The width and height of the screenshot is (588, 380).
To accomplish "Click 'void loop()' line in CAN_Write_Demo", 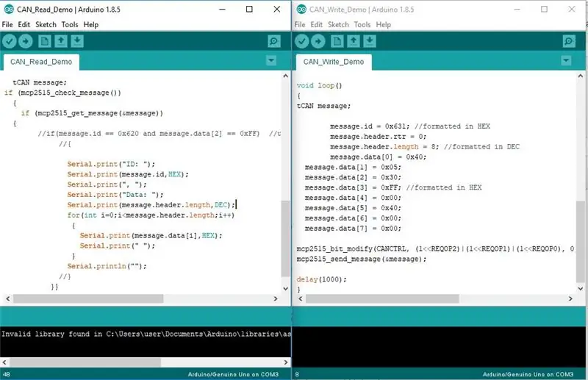I will pyautogui.click(x=319, y=85).
